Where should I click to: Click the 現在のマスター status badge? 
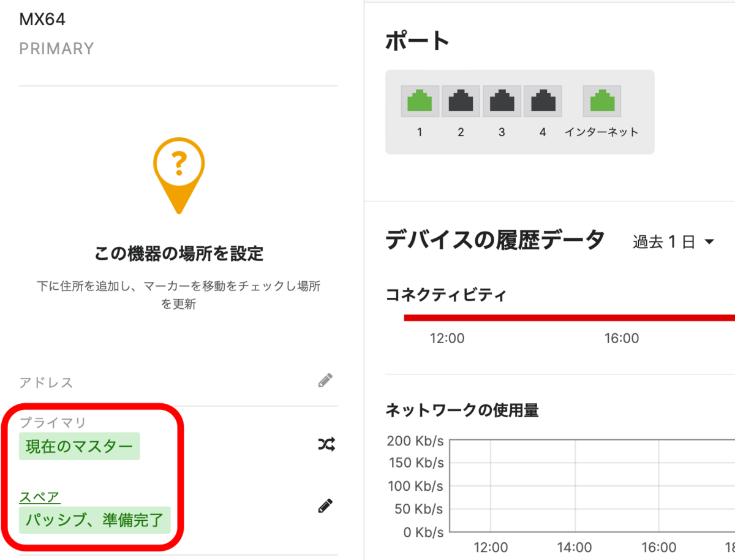[79, 446]
